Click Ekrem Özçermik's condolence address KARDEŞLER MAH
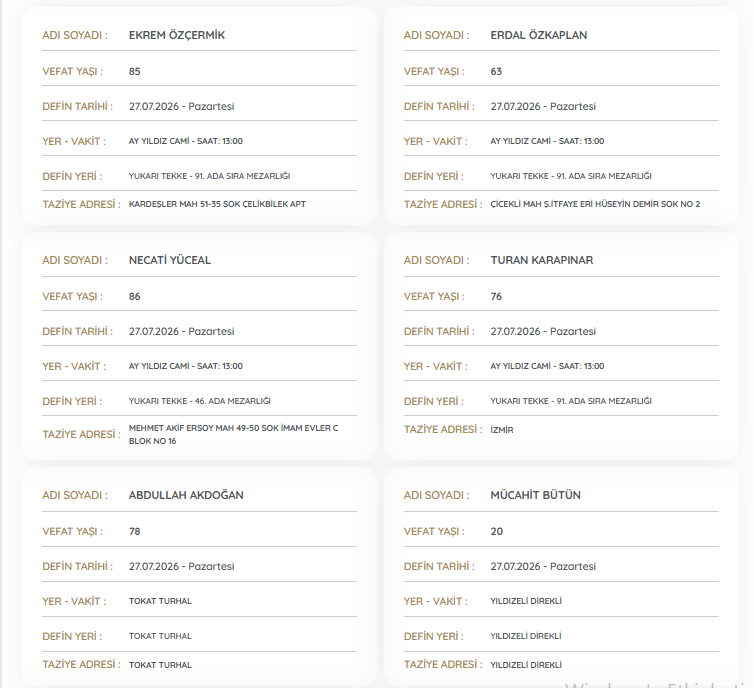Viewport: 754px width, 688px height. click(x=217, y=204)
